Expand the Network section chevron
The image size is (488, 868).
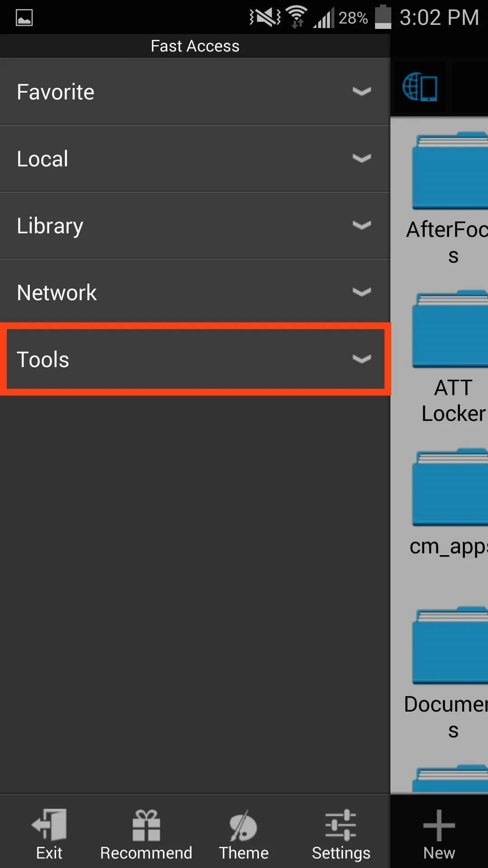point(362,292)
